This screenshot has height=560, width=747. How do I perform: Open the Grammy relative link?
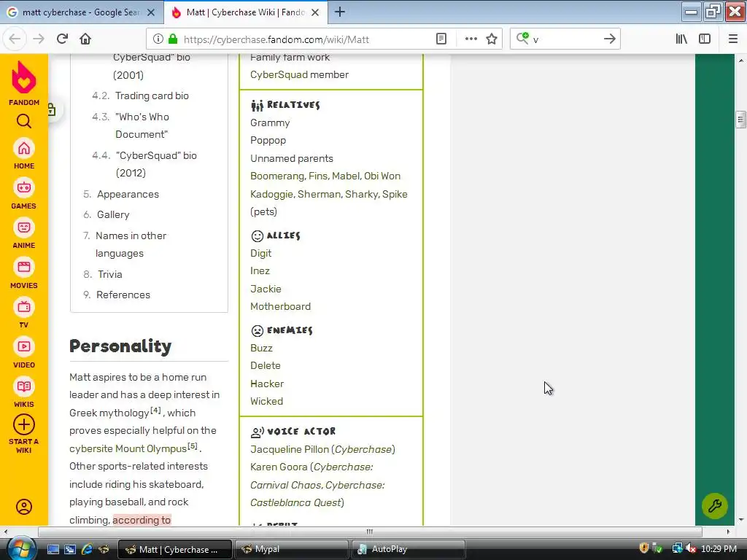click(270, 122)
